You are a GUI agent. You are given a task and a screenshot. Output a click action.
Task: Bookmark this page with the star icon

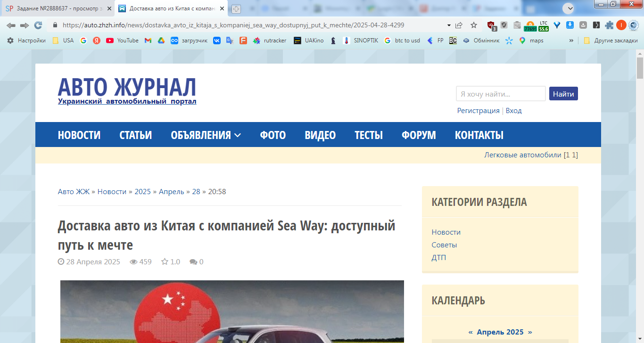[x=474, y=25]
